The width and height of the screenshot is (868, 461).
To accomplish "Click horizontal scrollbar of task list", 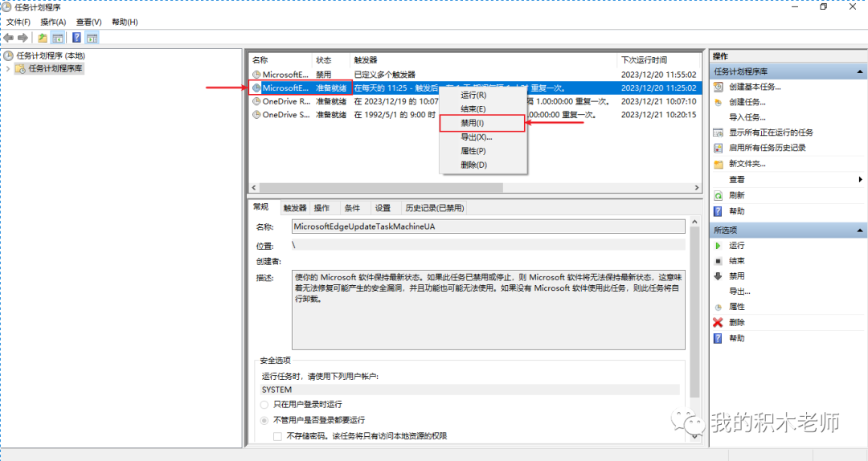I will point(381,188).
